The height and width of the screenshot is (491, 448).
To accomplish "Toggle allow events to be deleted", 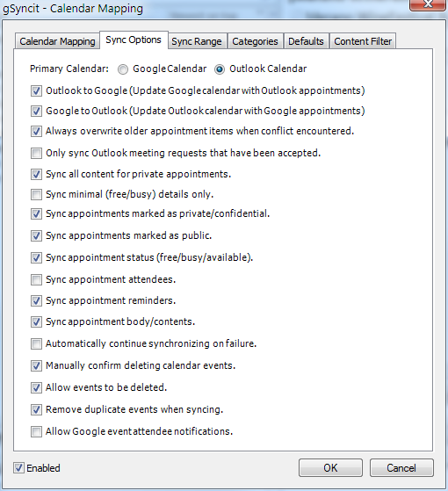I will (36, 387).
